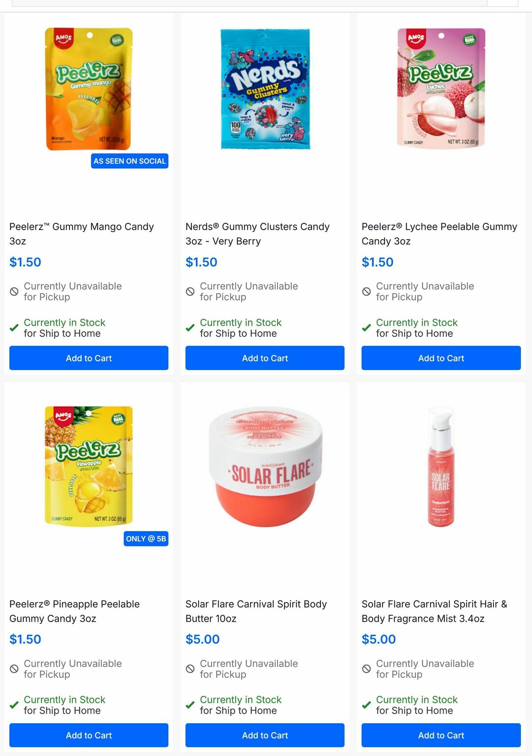Click the green checkmark beside Nerds in-stock status
This screenshot has width=532, height=756.
coord(190,328)
